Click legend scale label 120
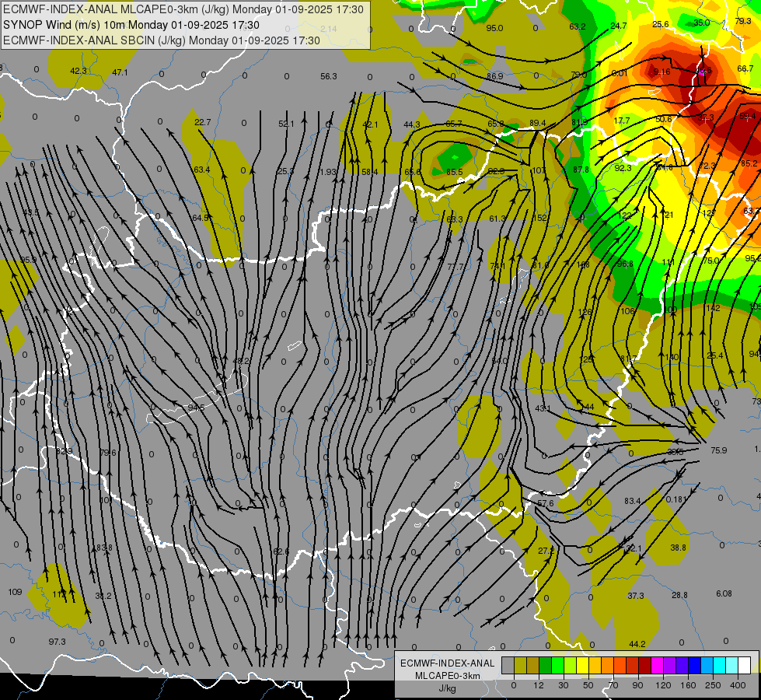 663,685
